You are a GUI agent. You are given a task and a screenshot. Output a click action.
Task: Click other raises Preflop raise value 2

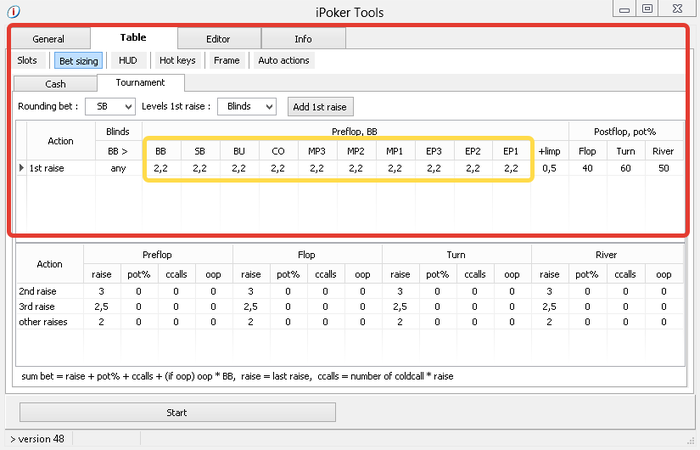[102, 322]
